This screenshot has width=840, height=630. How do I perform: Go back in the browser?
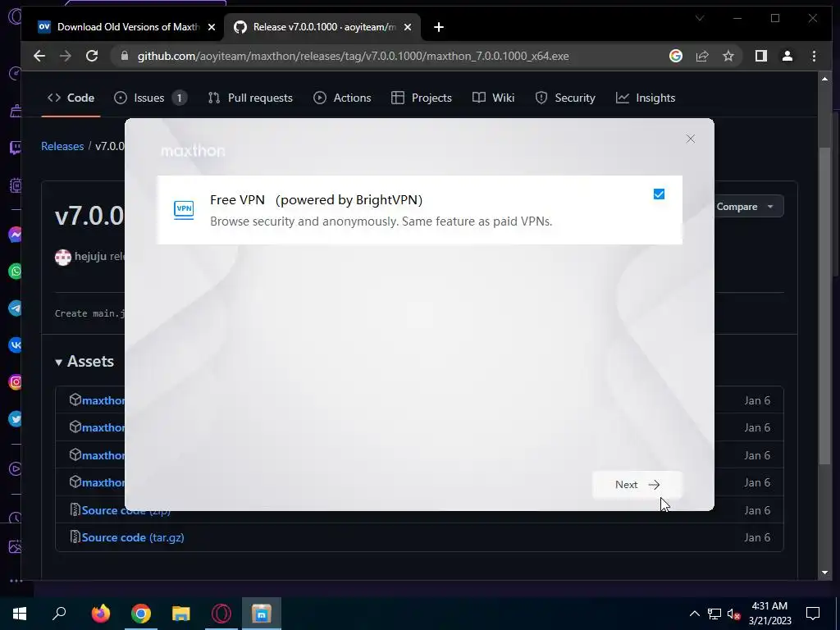[39, 56]
